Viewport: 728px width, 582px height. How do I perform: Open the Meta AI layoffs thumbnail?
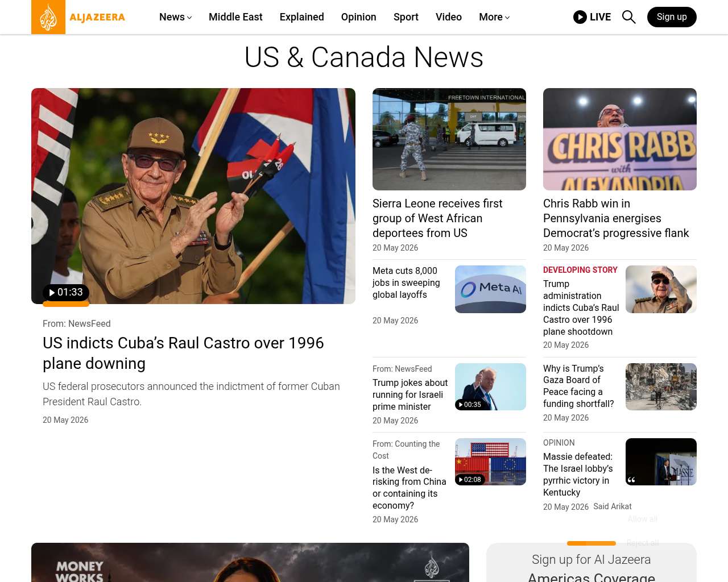[x=490, y=289]
